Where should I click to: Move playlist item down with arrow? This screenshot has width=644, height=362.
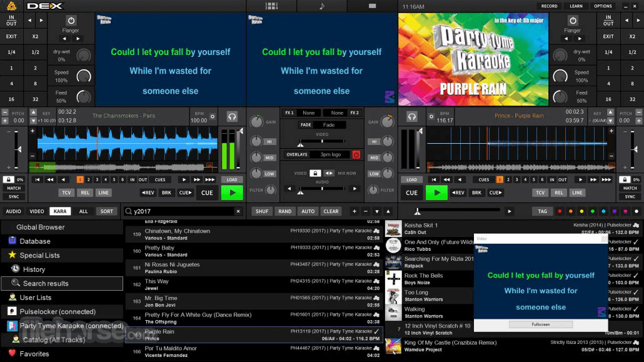tap(376, 211)
